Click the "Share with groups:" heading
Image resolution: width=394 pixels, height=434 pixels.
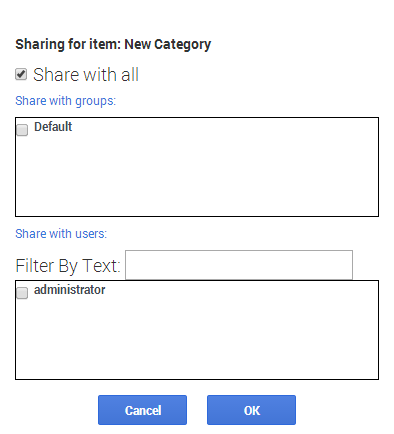pos(65,101)
